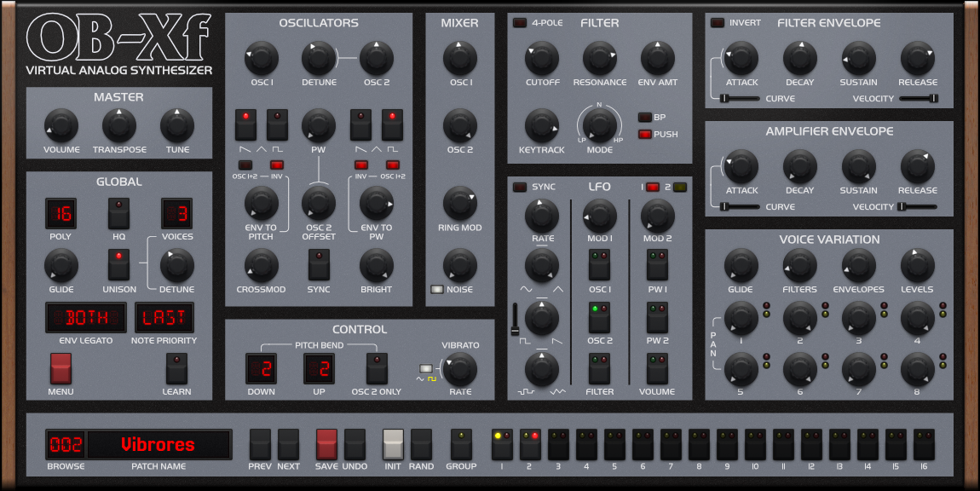Click the Voice Variation Levels knob
Image resolution: width=980 pixels, height=491 pixels.
(x=918, y=265)
